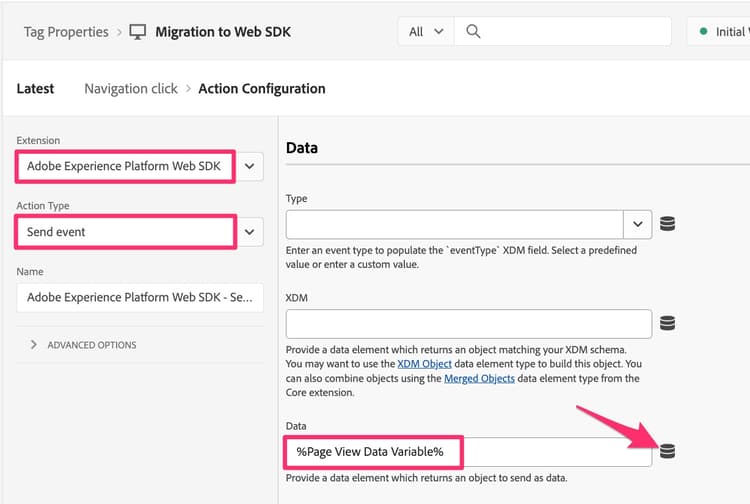Click into the XDM input field

pos(468,324)
